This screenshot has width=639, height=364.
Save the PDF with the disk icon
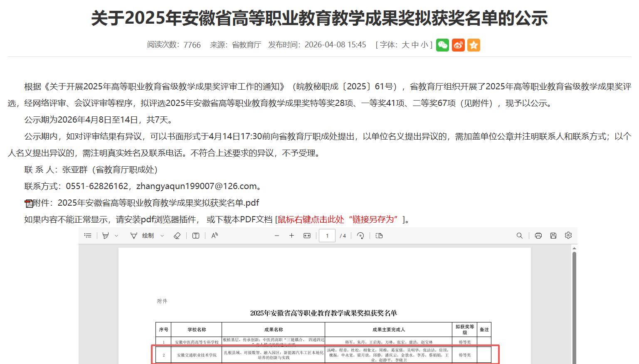coord(553,236)
